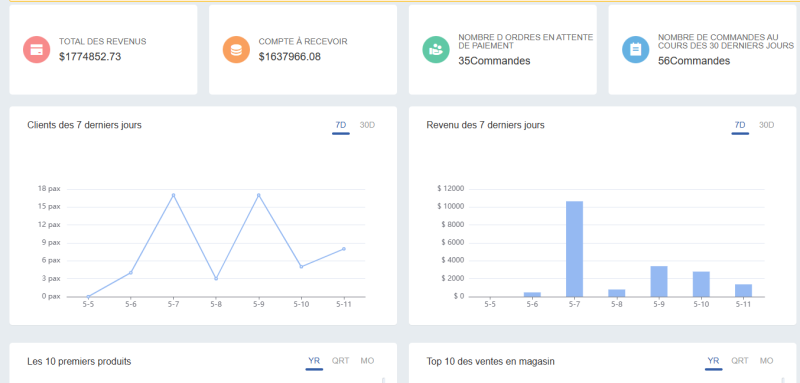Click the 5-7 revenue bar

[x=574, y=249]
